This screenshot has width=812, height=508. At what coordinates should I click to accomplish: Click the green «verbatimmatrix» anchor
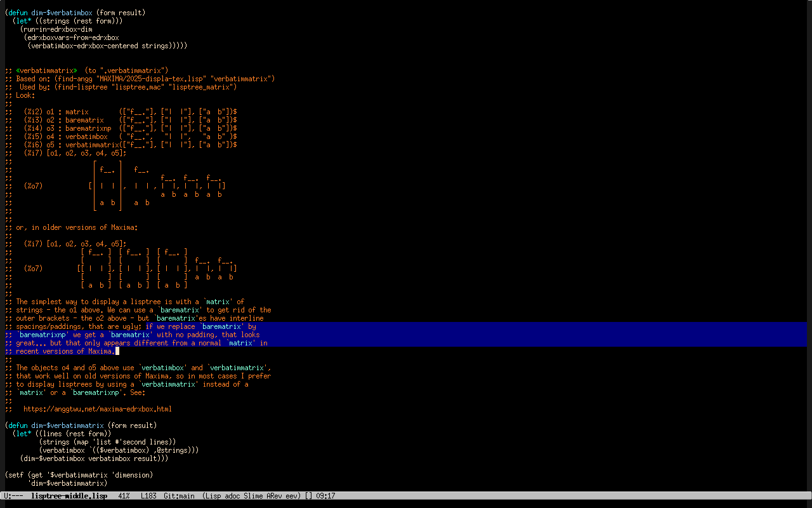(46, 70)
